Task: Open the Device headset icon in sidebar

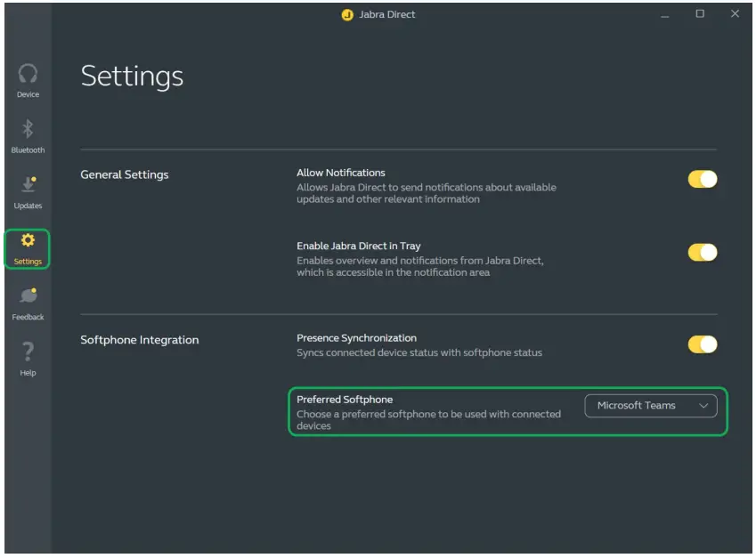Action: 28,74
